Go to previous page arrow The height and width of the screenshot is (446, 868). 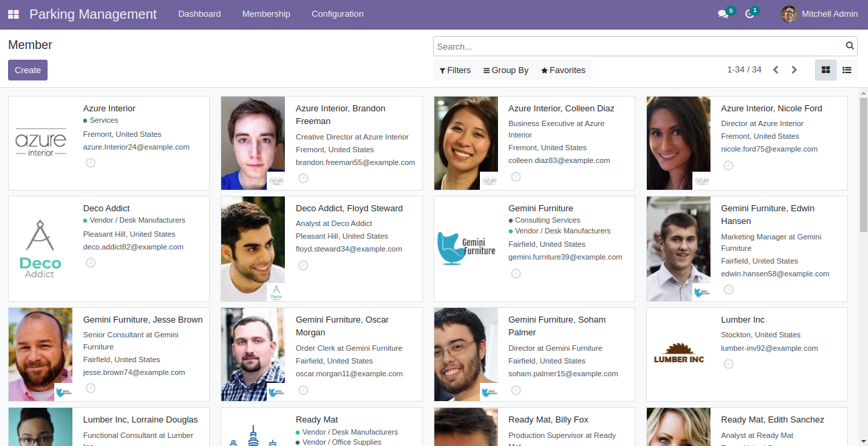pos(776,70)
